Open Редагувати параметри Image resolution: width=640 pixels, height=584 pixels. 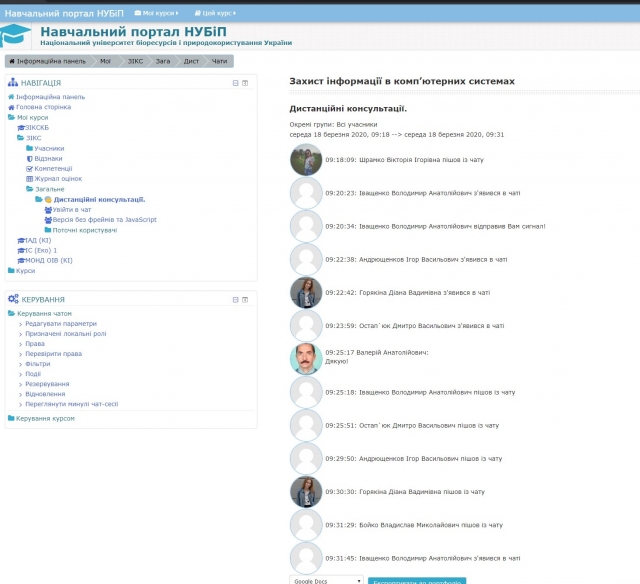(x=61, y=324)
